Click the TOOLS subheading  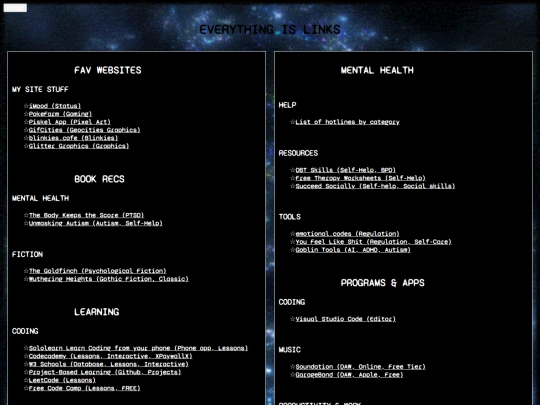tap(290, 217)
